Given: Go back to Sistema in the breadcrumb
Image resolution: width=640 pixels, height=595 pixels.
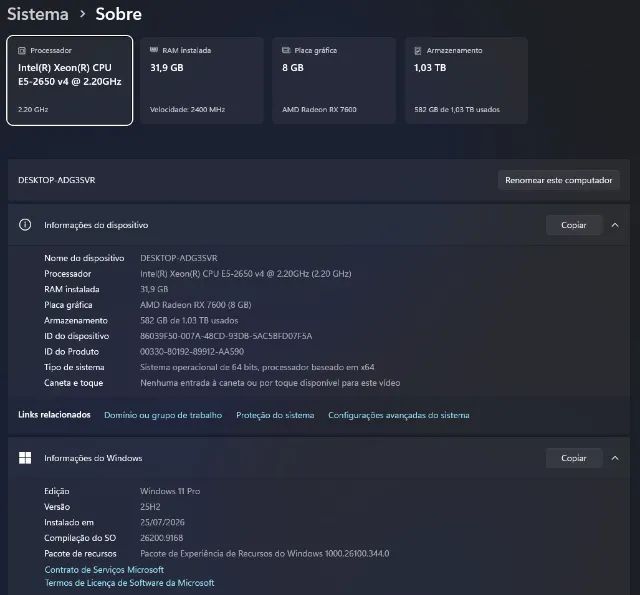Looking at the screenshot, I should coord(38,14).
